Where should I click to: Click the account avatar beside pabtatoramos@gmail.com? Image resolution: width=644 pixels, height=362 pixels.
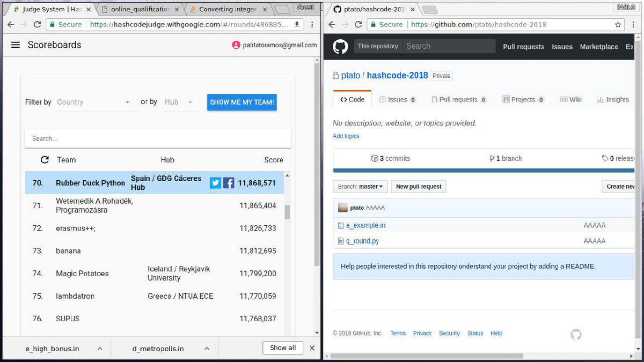236,45
